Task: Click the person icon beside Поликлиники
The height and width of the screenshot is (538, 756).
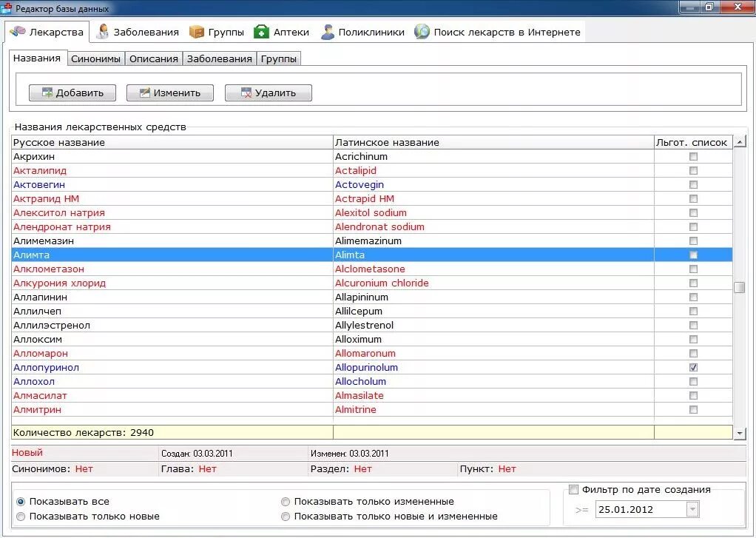Action: [x=328, y=32]
